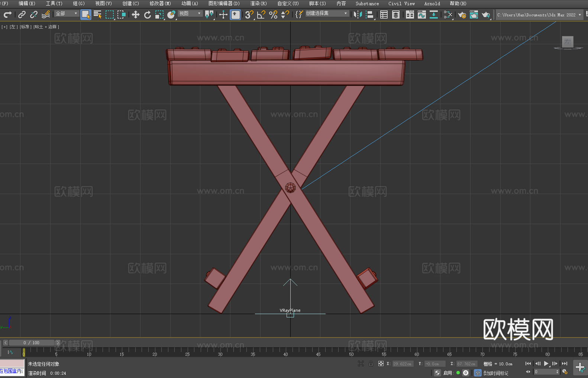The image size is (588, 378).
Task: Open Render Setup teapot icon
Action: 462,14
